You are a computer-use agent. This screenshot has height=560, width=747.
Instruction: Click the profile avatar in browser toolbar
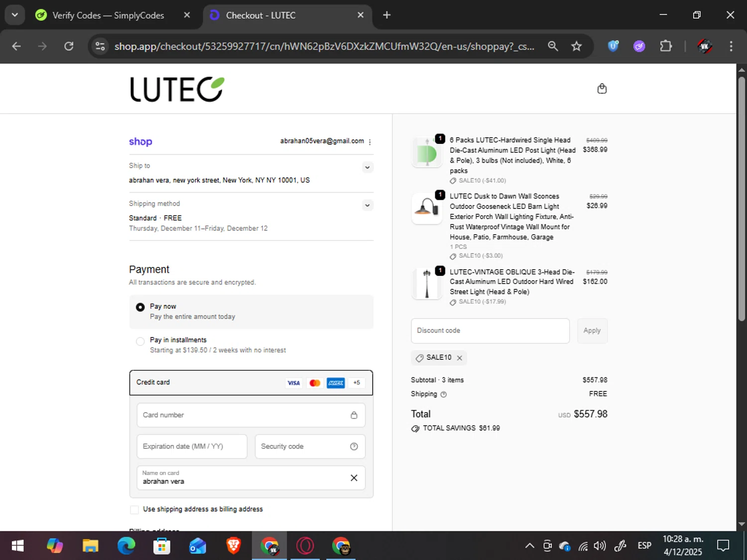704,46
